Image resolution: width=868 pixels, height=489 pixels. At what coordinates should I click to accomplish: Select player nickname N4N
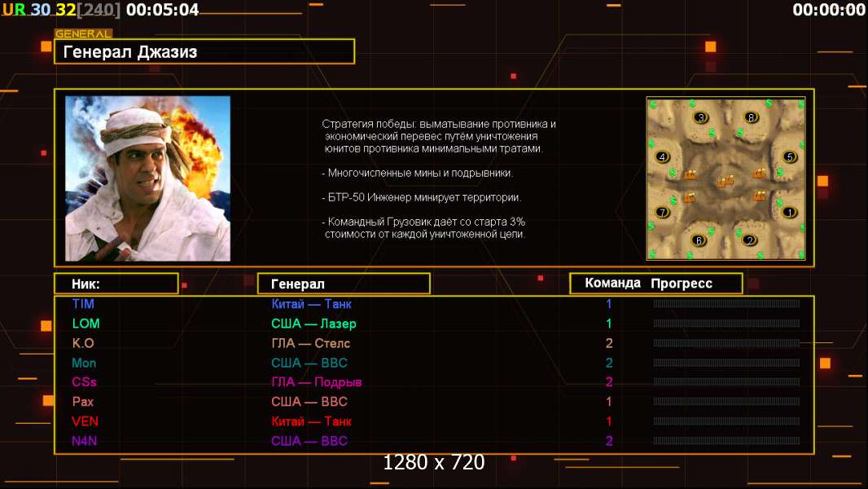tap(84, 442)
